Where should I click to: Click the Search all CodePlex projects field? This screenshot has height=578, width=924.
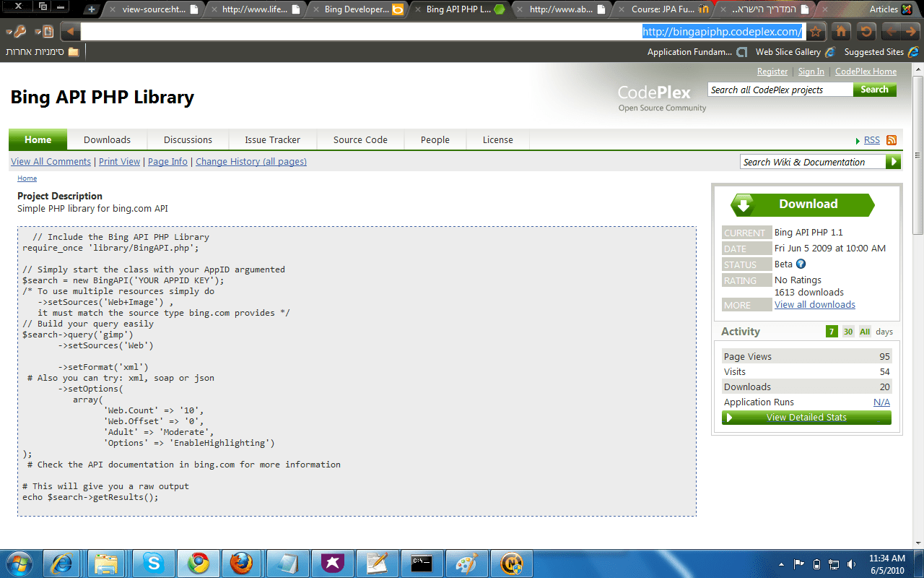[780, 90]
